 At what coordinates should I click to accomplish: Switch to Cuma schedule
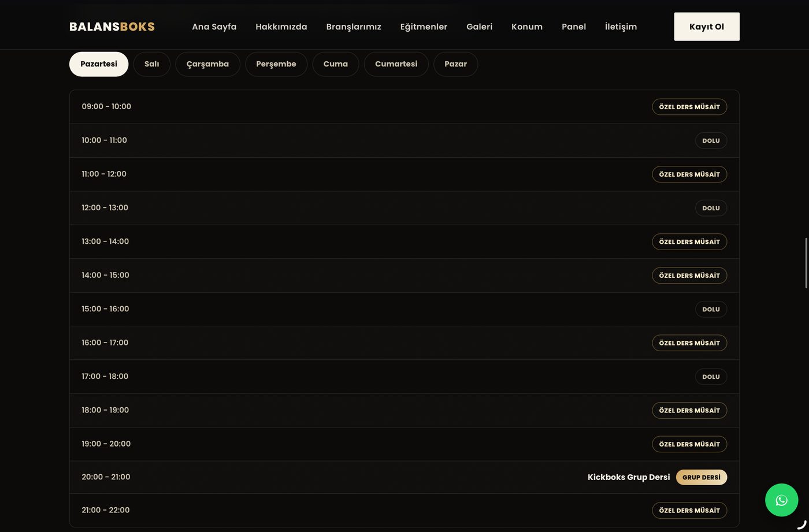click(336, 64)
